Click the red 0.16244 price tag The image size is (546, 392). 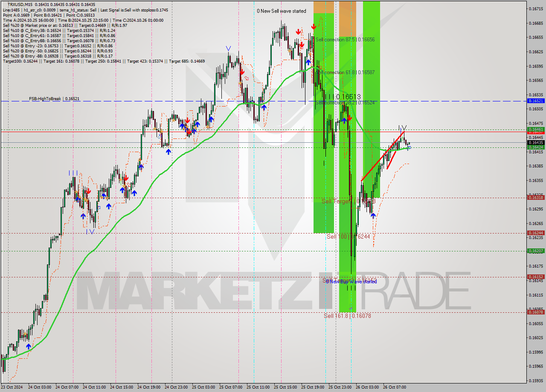click(x=536, y=233)
